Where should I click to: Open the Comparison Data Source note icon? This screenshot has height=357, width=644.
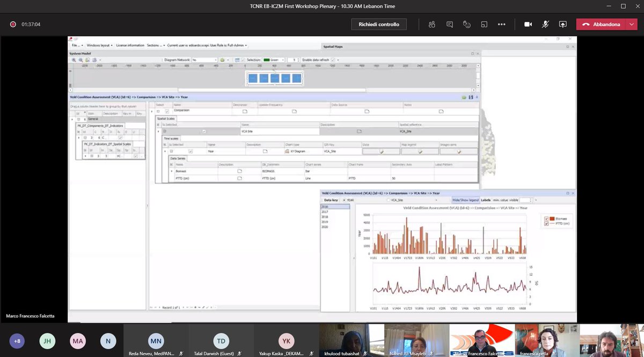click(367, 111)
